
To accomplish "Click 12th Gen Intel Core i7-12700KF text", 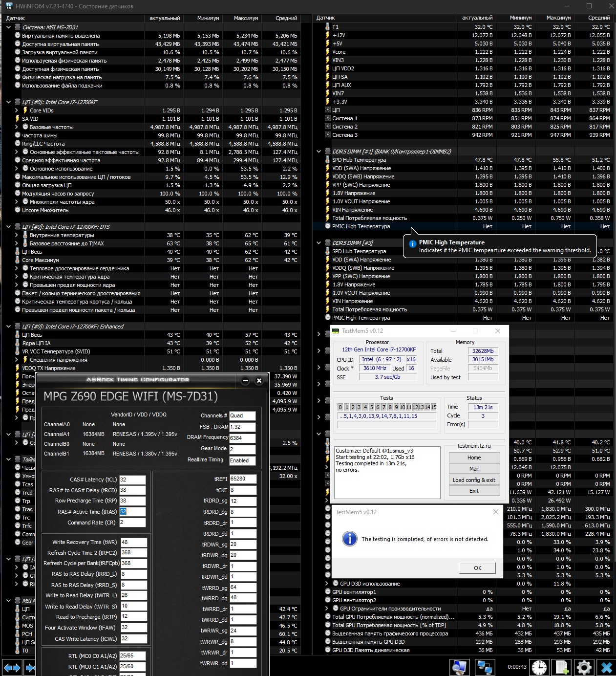I will tap(379, 349).
